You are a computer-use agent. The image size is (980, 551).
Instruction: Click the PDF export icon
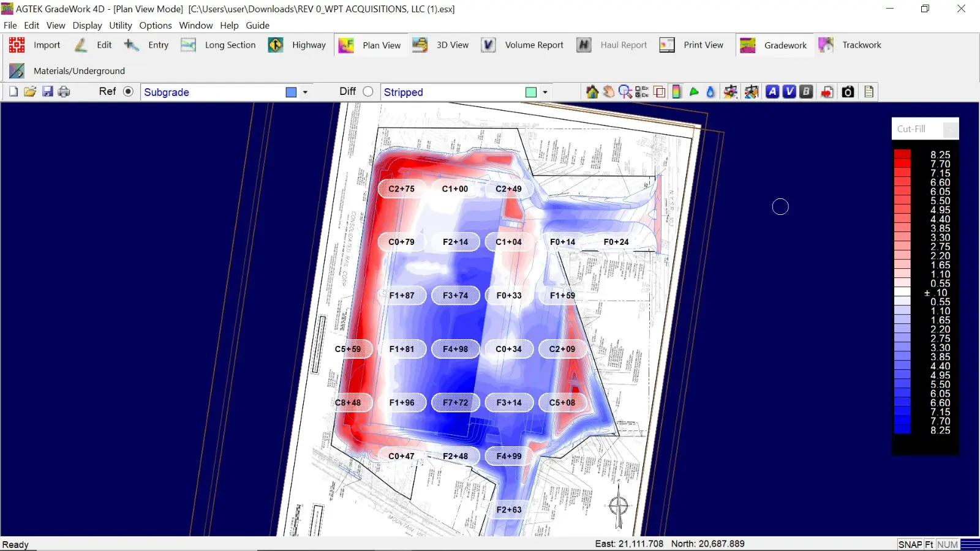click(x=827, y=92)
